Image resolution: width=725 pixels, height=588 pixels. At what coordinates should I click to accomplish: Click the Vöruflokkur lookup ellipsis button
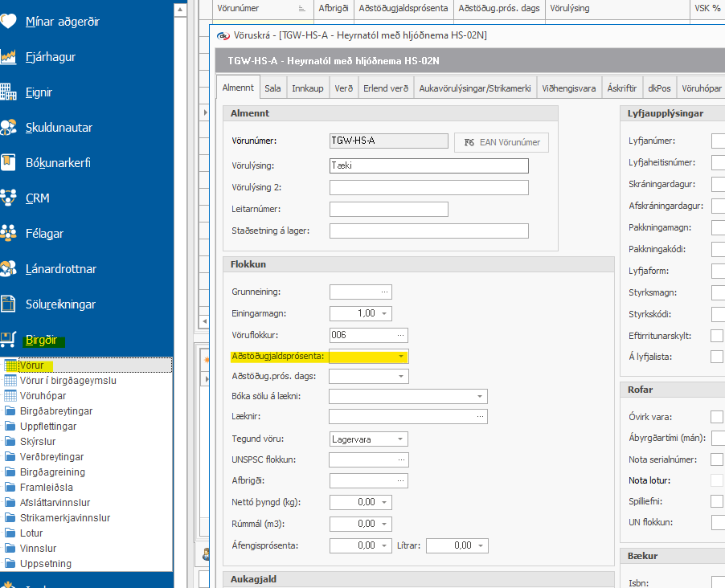[x=400, y=335]
